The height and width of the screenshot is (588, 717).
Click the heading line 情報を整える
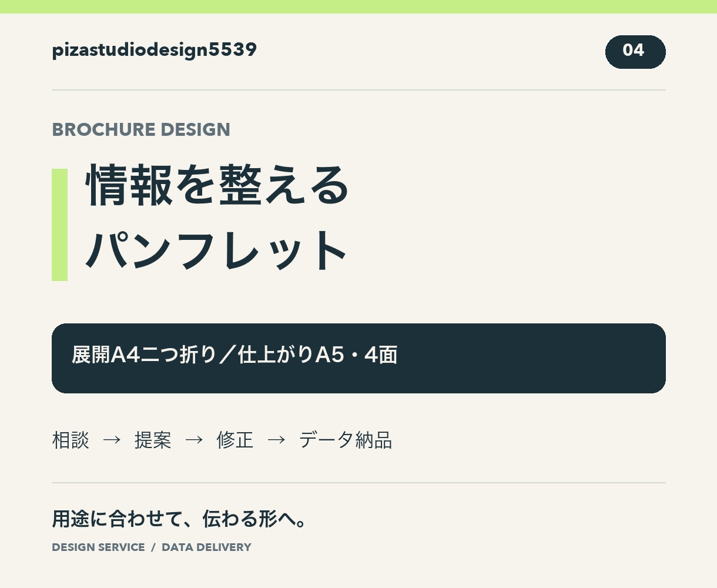point(218,185)
